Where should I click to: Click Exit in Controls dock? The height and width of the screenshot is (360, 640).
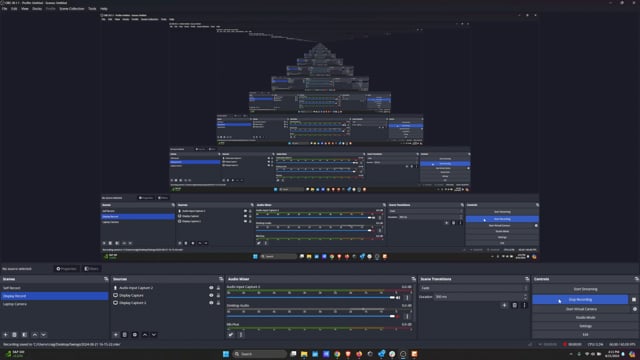point(585,334)
